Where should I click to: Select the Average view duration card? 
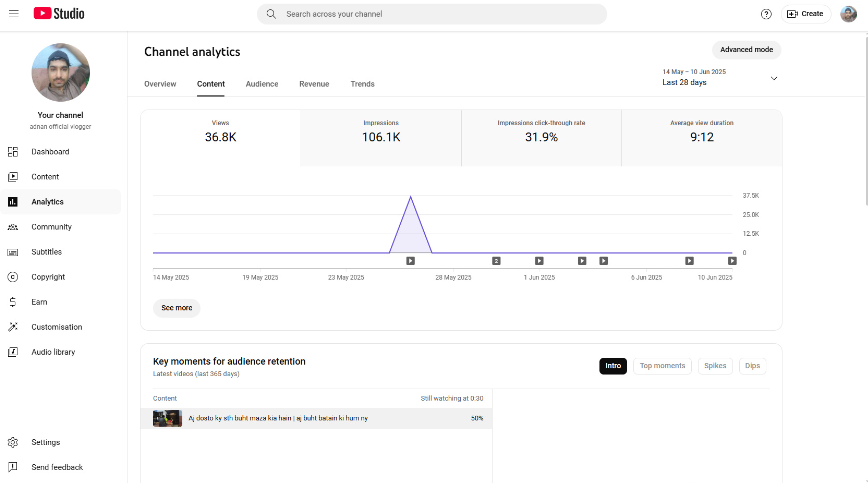tap(702, 138)
